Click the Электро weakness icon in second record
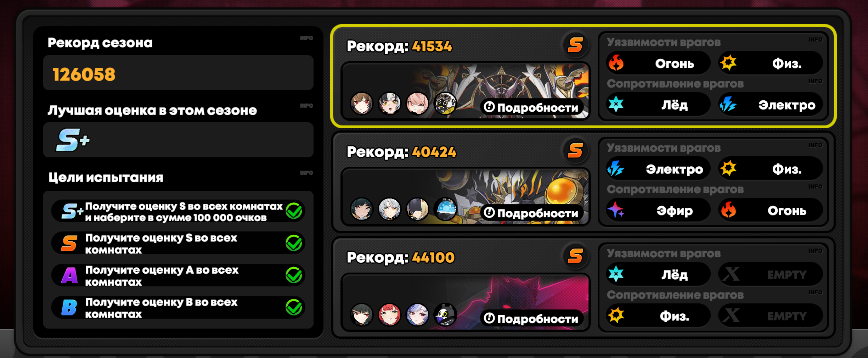This screenshot has height=358, width=868. [x=616, y=168]
